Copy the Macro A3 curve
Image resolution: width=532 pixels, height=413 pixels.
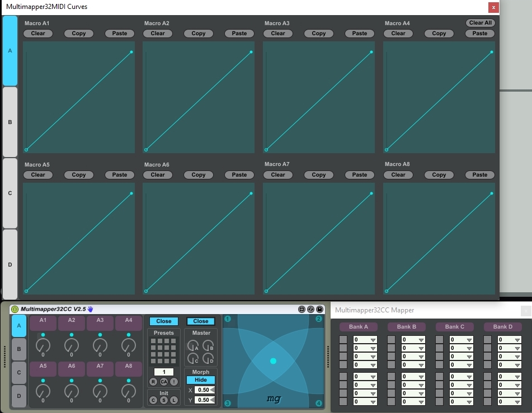tap(318, 34)
